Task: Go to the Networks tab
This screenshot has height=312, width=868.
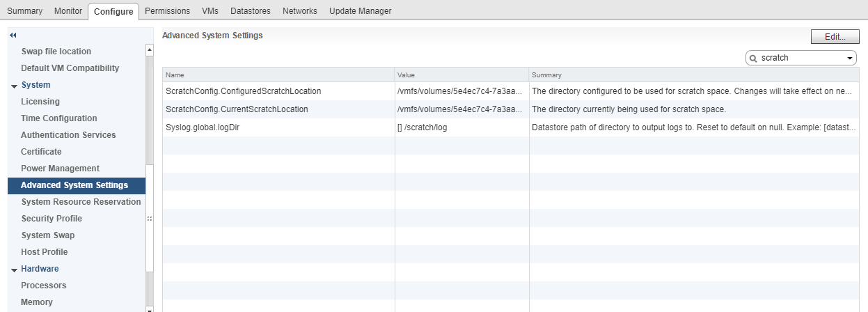Action: click(300, 11)
